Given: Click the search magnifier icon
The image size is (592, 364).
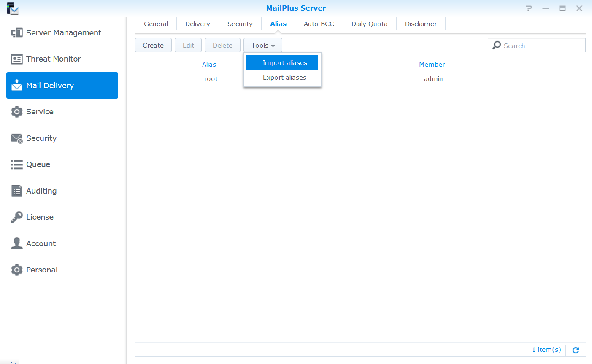Looking at the screenshot, I should coord(497,45).
